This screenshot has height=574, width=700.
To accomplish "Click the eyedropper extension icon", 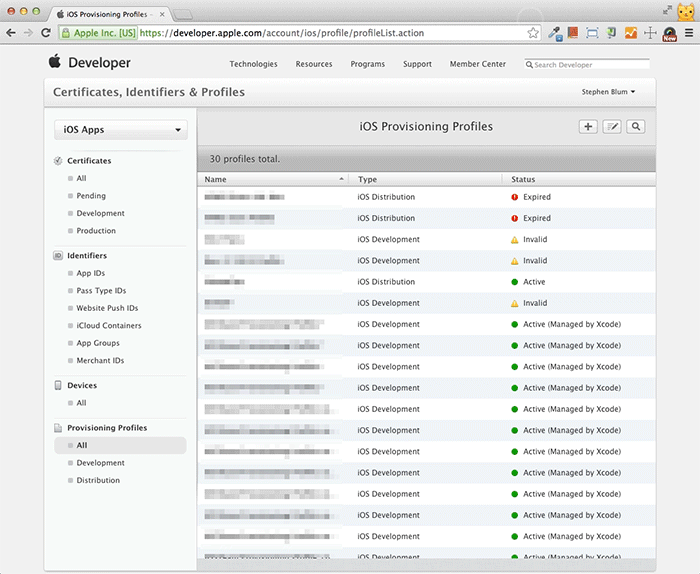I will click(x=555, y=33).
